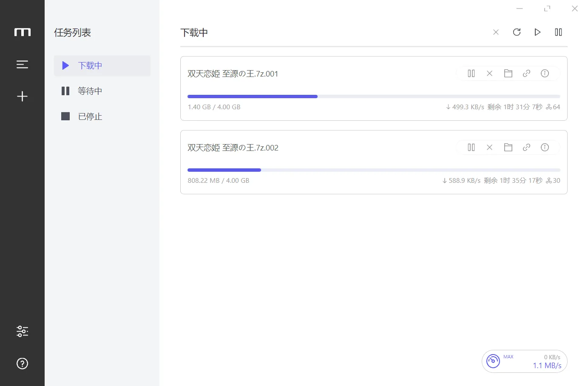Select the 下载中 tab
Image resolution: width=588 pixels, height=386 pixels.
pos(102,65)
